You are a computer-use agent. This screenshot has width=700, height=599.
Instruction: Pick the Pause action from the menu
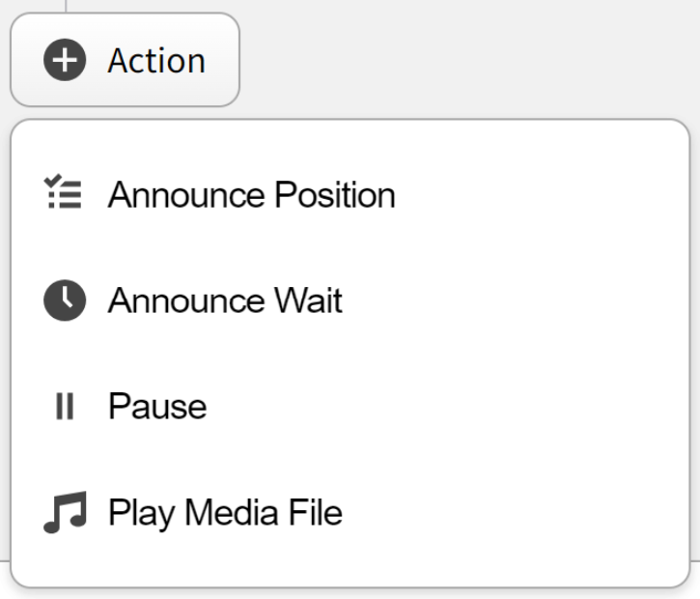pos(157,407)
